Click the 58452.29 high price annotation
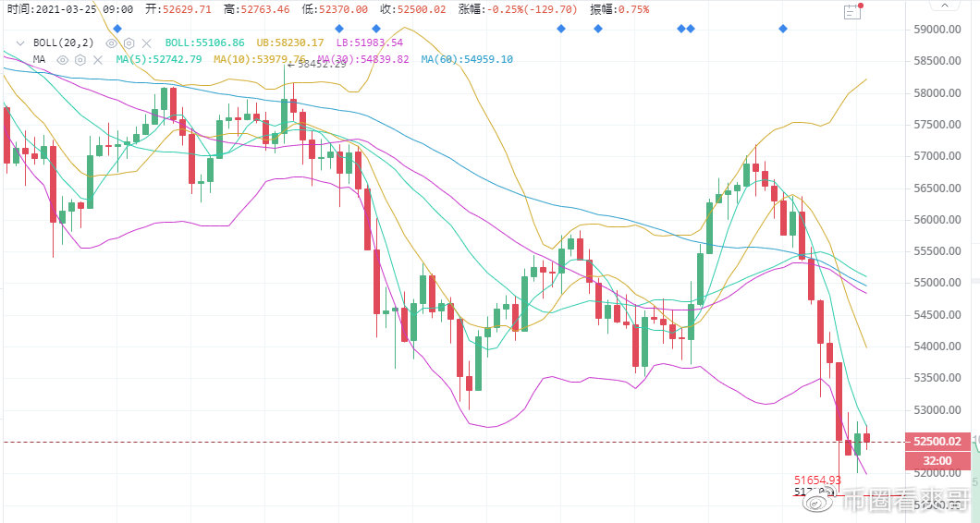The image size is (980, 523). pyautogui.click(x=320, y=65)
